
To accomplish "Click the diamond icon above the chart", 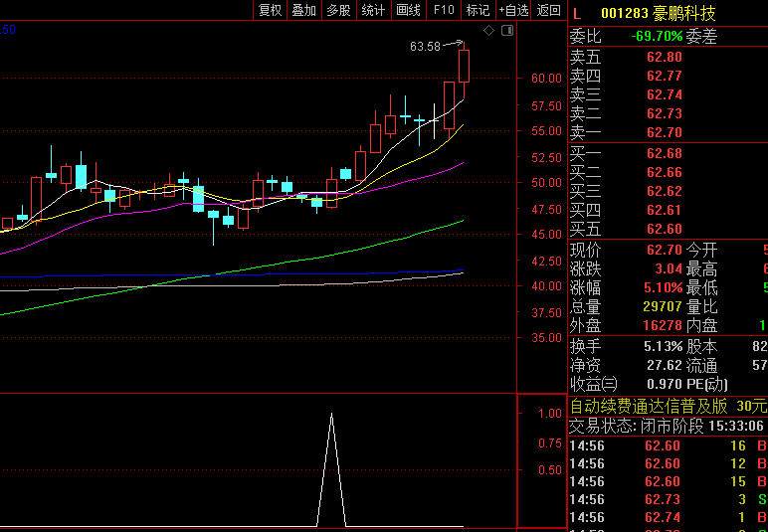I will click(x=488, y=31).
